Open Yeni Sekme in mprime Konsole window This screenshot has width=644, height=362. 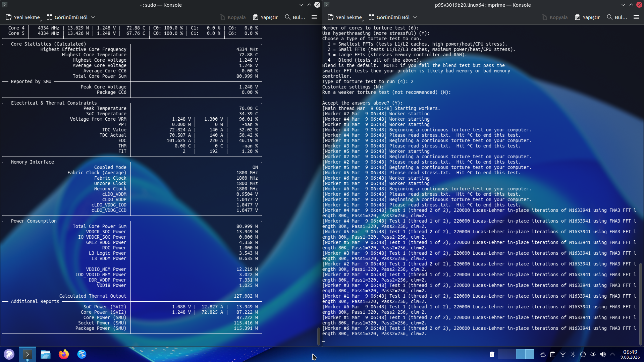(x=345, y=17)
